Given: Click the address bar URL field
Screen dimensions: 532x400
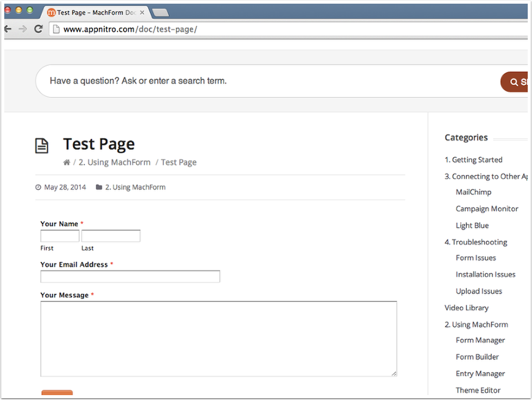Looking at the screenshot, I should [289, 29].
